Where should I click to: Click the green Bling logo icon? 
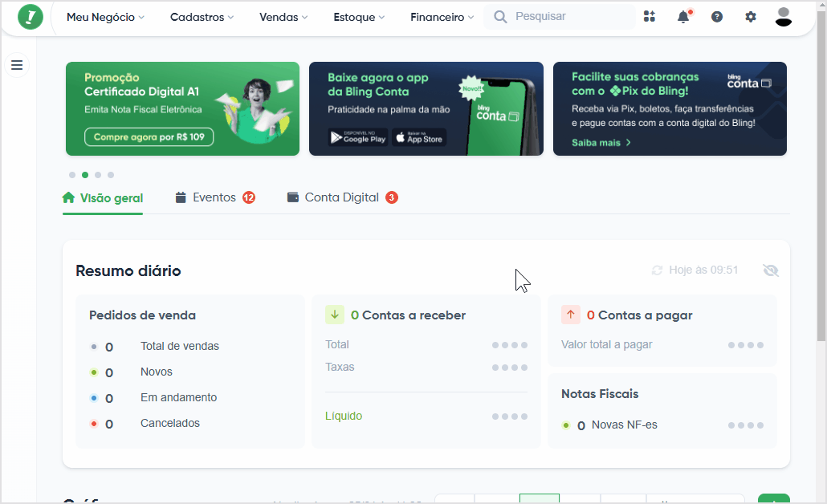[31, 17]
